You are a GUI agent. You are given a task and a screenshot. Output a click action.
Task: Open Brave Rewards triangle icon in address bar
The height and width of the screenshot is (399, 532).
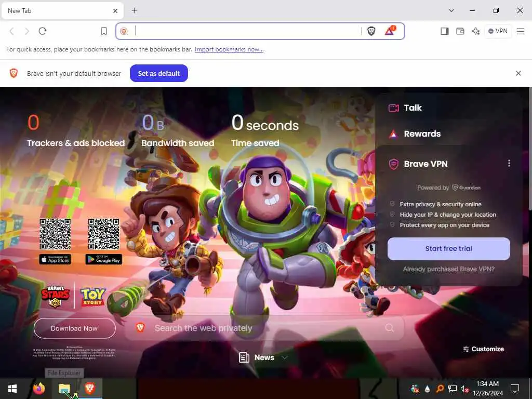(x=390, y=31)
